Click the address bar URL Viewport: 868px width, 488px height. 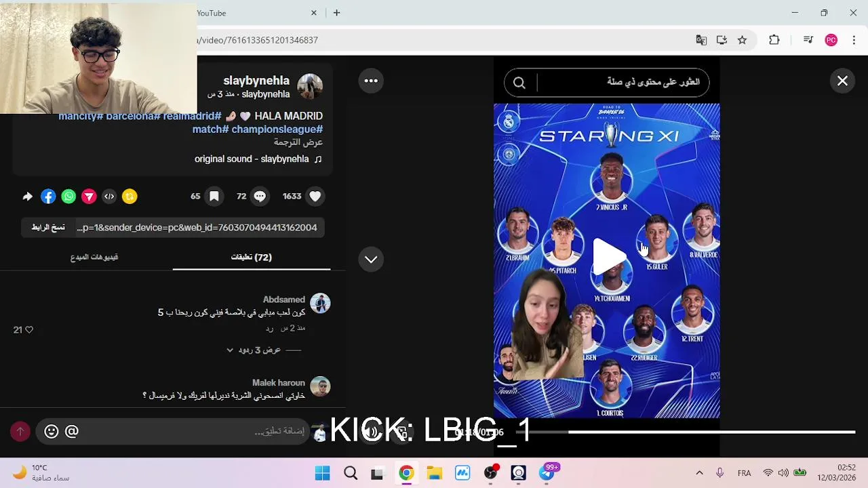pos(257,40)
